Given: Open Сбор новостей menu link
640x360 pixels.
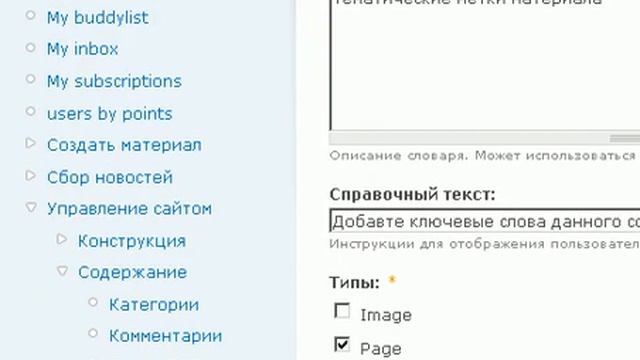Looking at the screenshot, I should click(x=110, y=178).
